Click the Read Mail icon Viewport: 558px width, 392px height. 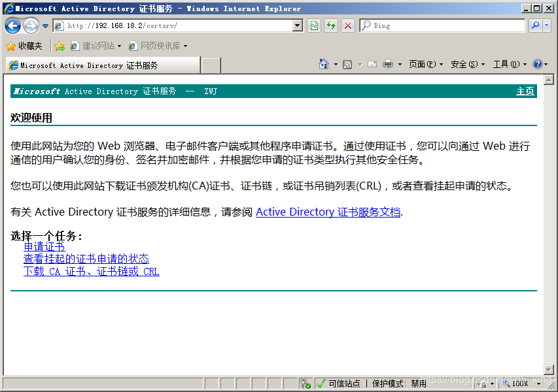pos(372,64)
